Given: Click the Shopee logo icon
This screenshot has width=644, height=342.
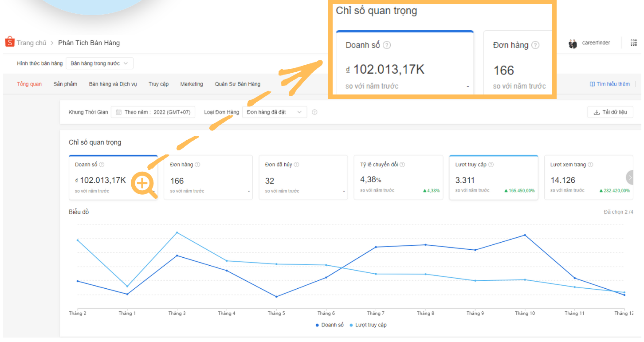Looking at the screenshot, I should pyautogui.click(x=10, y=42).
